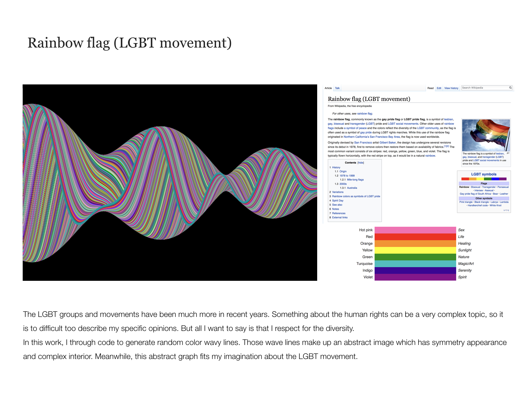Click the Orange color stripe
Screen dimensions: 532x399
tap(415, 244)
